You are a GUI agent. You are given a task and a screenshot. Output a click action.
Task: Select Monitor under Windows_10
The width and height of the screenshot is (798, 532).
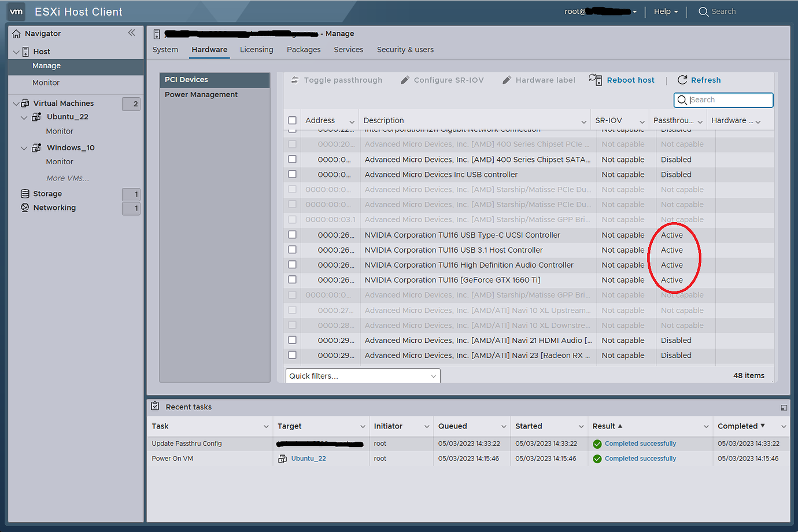[x=60, y=162]
